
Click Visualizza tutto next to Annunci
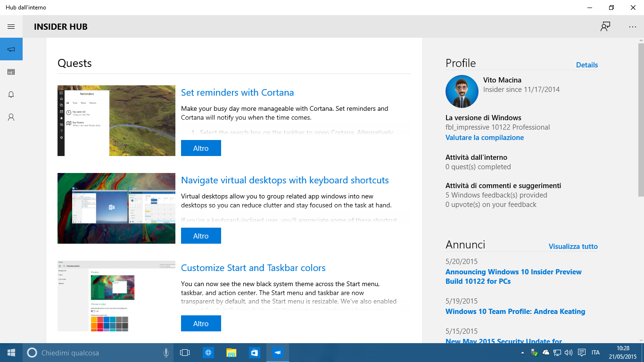coord(573,247)
